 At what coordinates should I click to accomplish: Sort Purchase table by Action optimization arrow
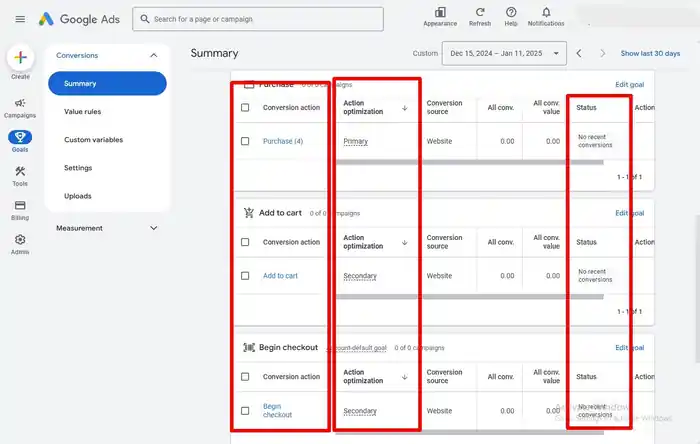[404, 108]
